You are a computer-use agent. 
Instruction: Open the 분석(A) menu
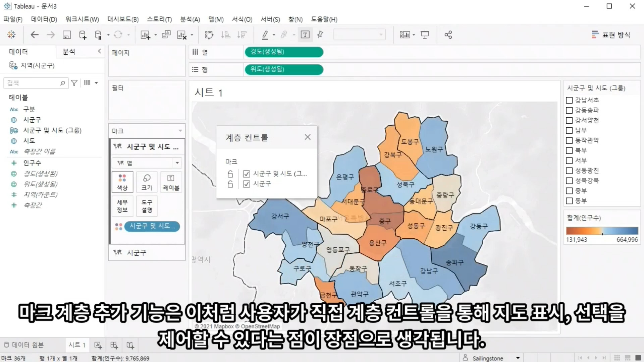click(x=190, y=19)
